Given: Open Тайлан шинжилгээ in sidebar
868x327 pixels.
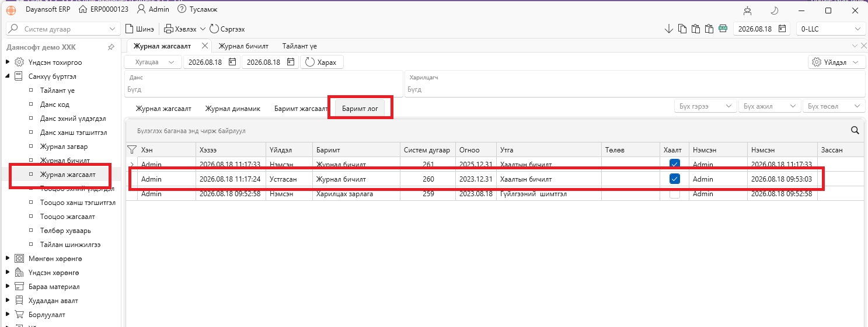Looking at the screenshot, I should (70, 245).
